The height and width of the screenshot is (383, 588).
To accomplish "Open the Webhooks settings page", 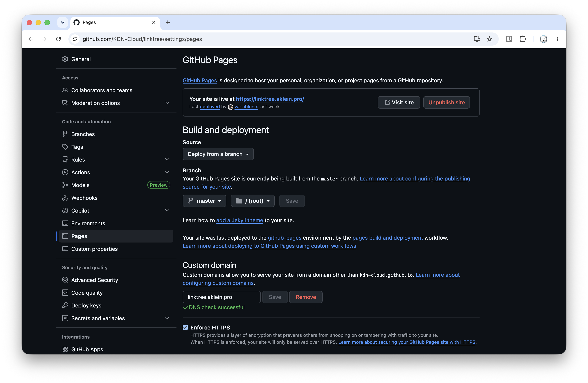I will pyautogui.click(x=116, y=198).
